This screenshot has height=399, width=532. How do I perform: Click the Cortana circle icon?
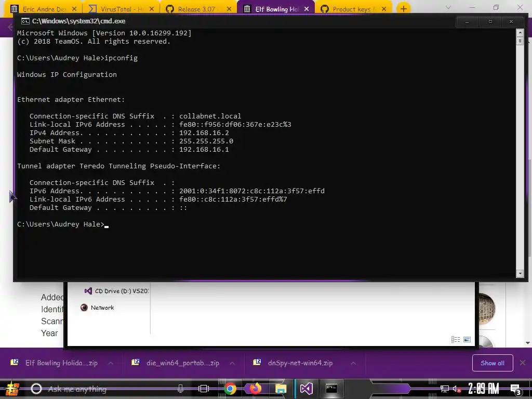pyautogui.click(x=36, y=389)
